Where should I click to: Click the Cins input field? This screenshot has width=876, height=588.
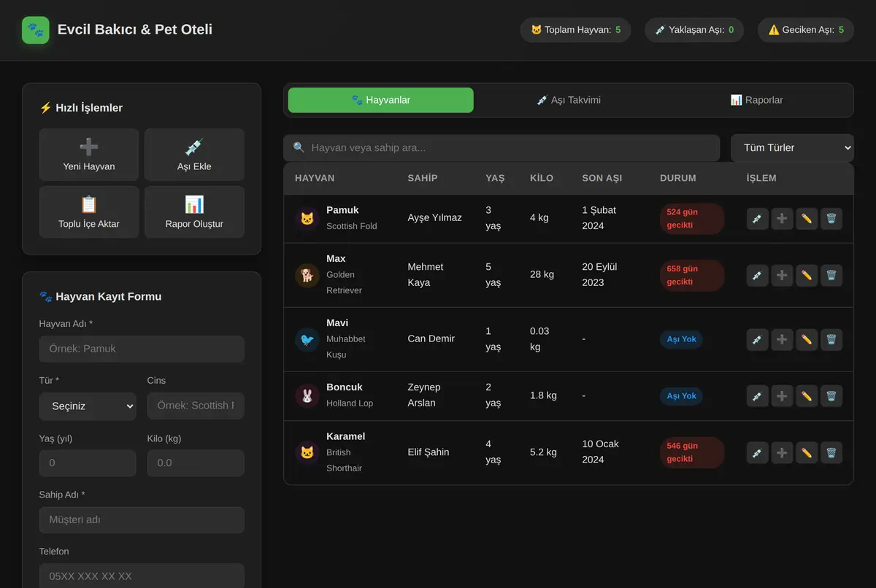pyautogui.click(x=196, y=406)
